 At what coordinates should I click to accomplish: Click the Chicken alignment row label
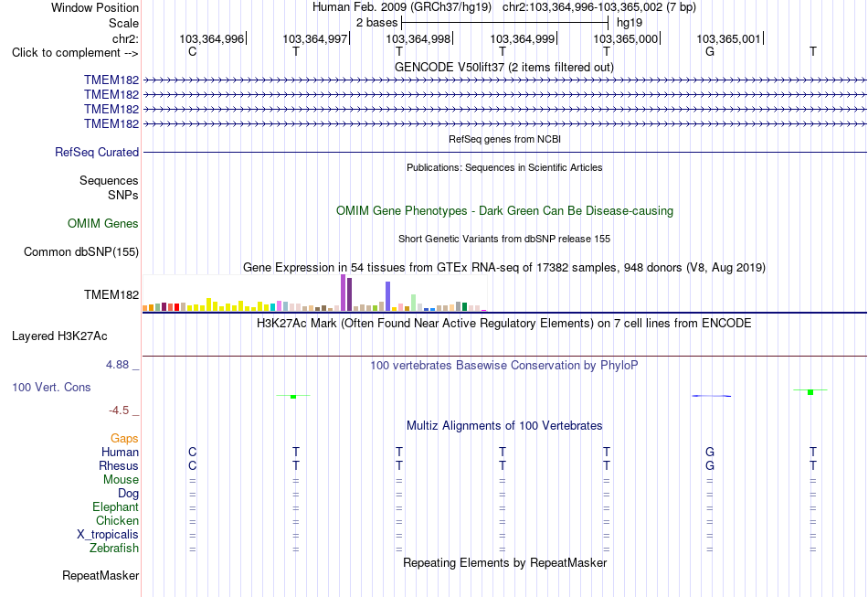tap(117, 520)
